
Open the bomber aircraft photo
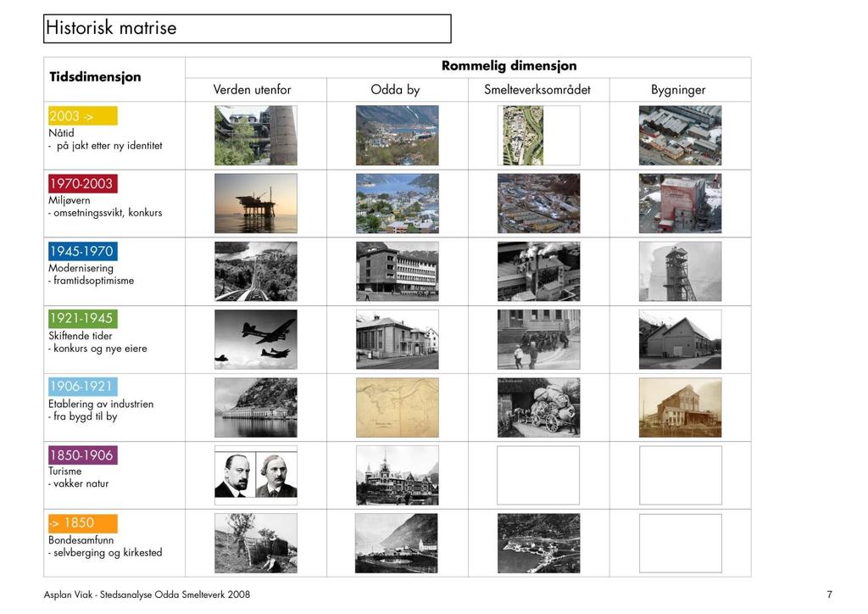pos(256,339)
